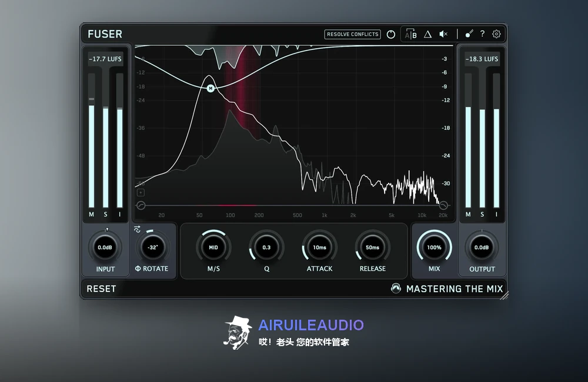
Task: Open the settings gear
Action: coord(496,34)
